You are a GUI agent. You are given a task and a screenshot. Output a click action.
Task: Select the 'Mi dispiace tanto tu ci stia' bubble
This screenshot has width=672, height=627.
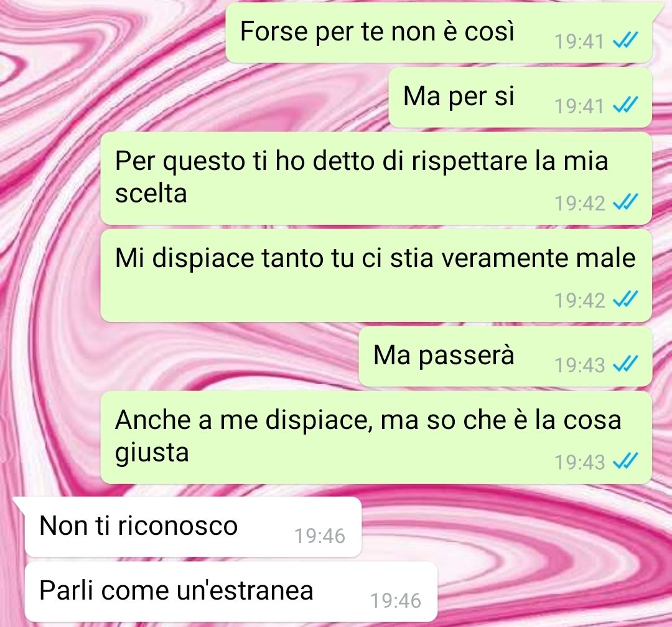click(376, 275)
